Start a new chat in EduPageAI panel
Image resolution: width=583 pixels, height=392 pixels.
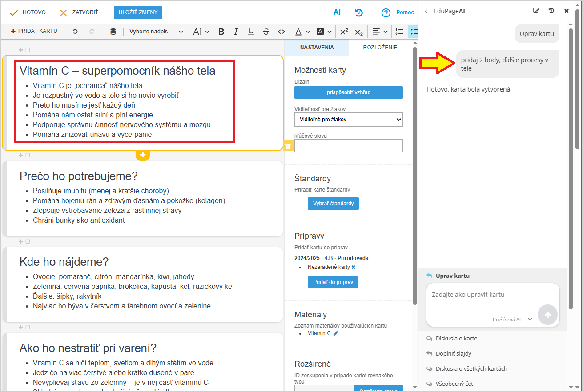(536, 11)
